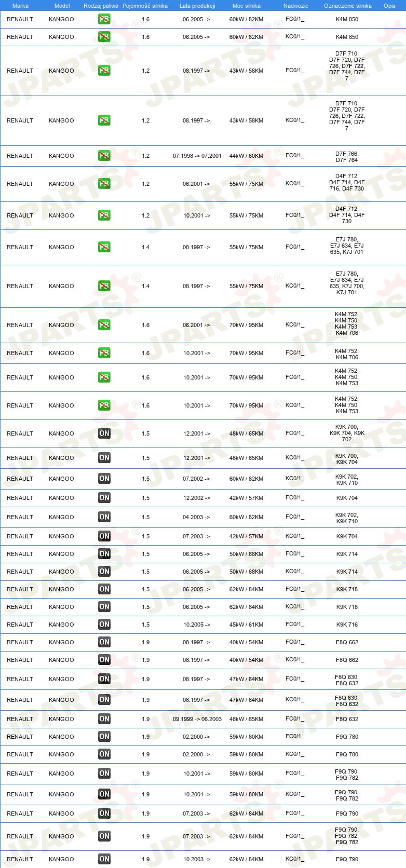The image size is (406, 868).
Task: Click the Rodzaj paliwa column header
Action: coord(101,6)
